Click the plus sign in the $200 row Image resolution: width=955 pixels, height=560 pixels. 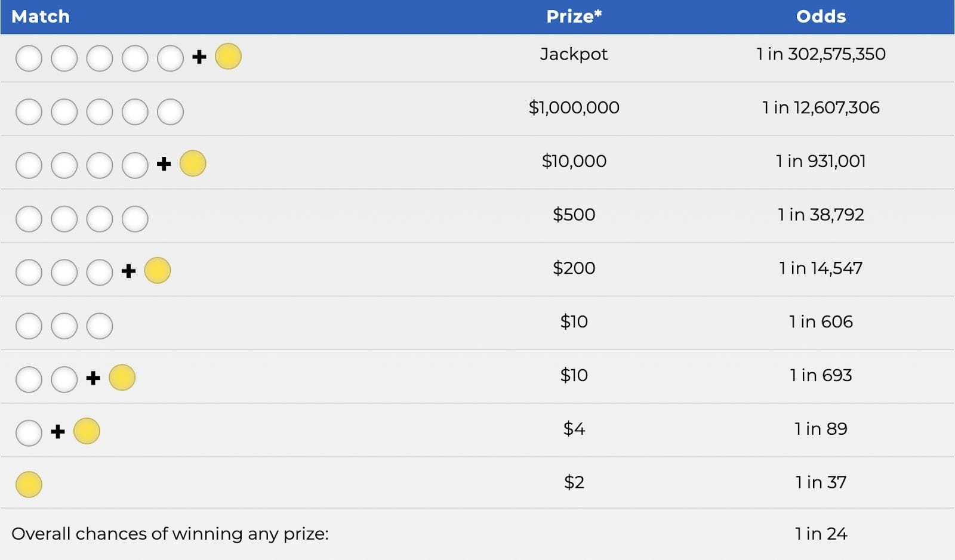[x=128, y=271]
